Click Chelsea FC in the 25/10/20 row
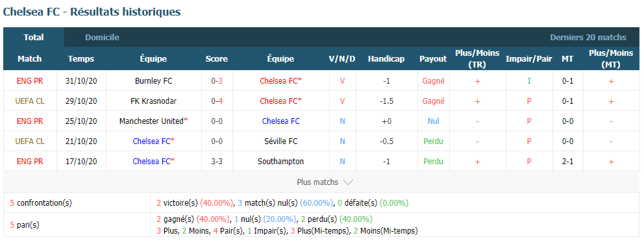 (x=281, y=121)
